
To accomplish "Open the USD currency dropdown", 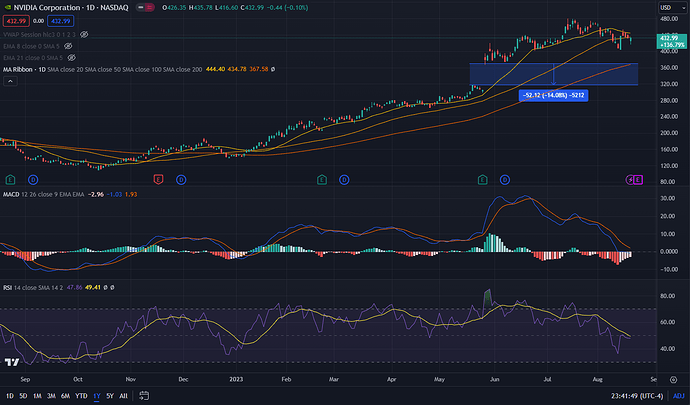I will (672, 7).
